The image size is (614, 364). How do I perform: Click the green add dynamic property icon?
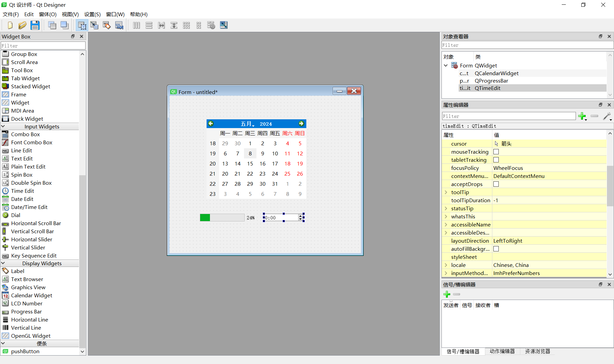pyautogui.click(x=582, y=116)
